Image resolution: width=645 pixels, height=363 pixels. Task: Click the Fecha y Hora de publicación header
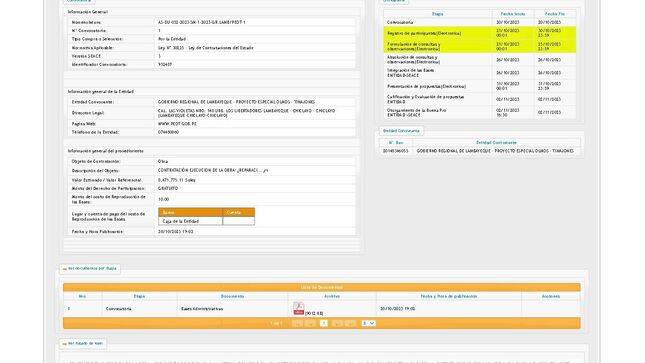449,296
